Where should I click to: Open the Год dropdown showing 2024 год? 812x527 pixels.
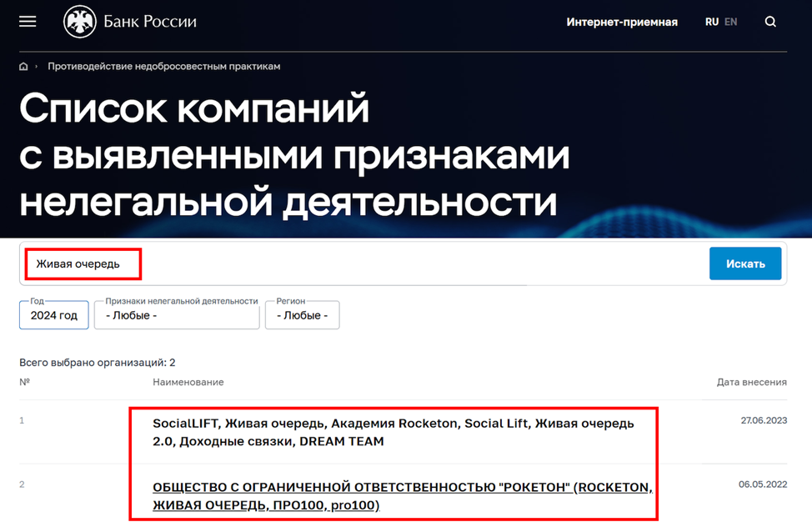pos(54,314)
